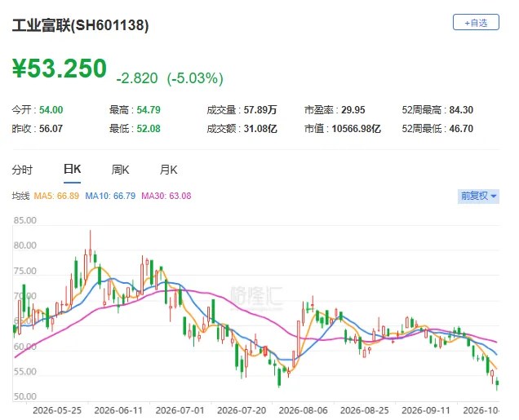Click the 85.00 price axis label
519x420 pixels.
pyautogui.click(x=25, y=220)
